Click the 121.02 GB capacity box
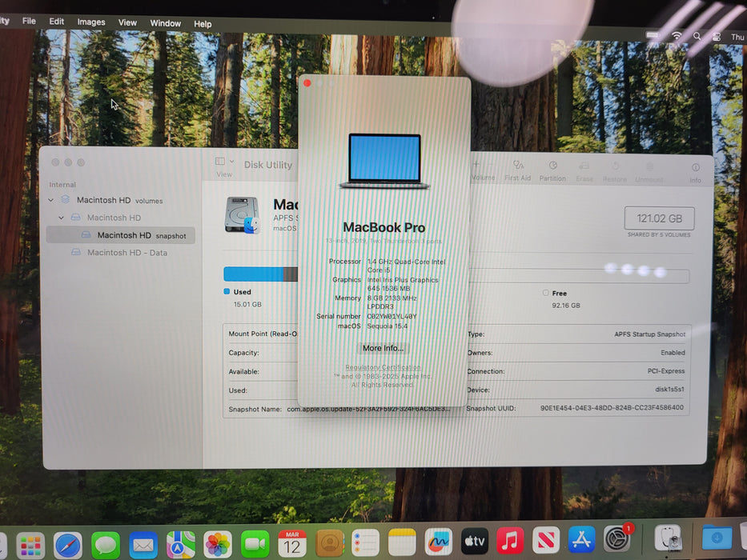 pos(660,218)
